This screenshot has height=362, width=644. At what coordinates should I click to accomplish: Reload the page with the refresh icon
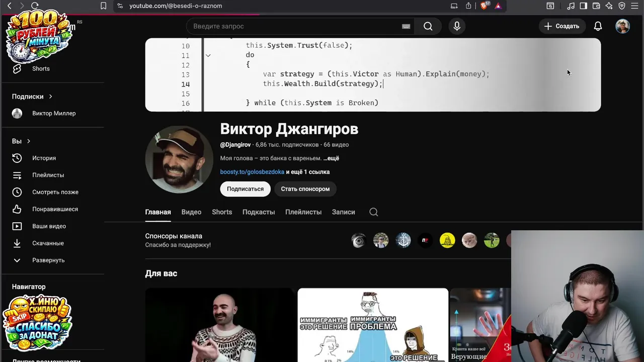(x=35, y=6)
